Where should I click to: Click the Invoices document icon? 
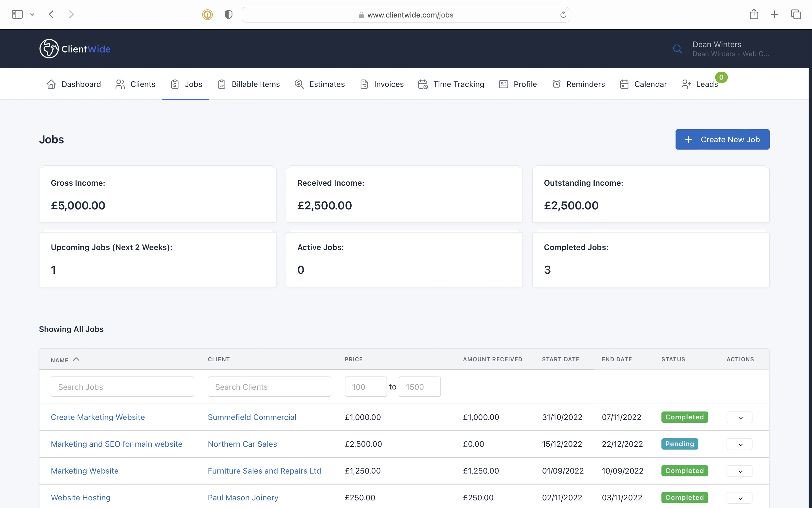point(364,84)
